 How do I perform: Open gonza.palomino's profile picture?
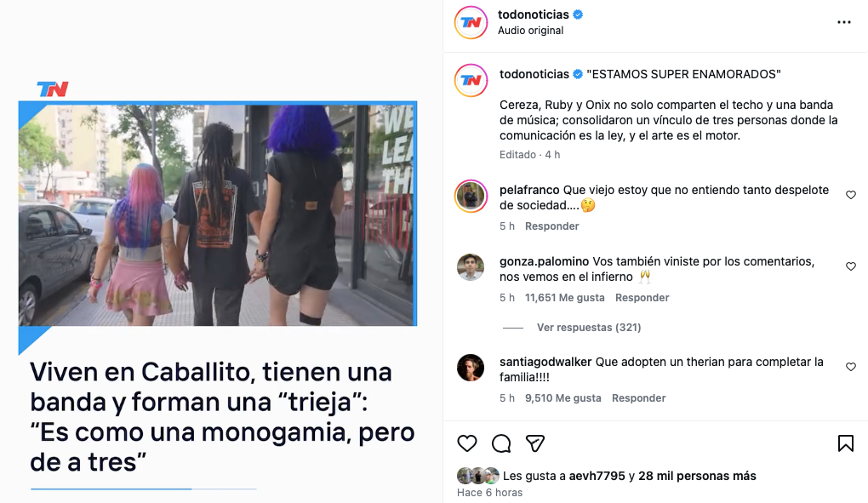click(x=471, y=267)
